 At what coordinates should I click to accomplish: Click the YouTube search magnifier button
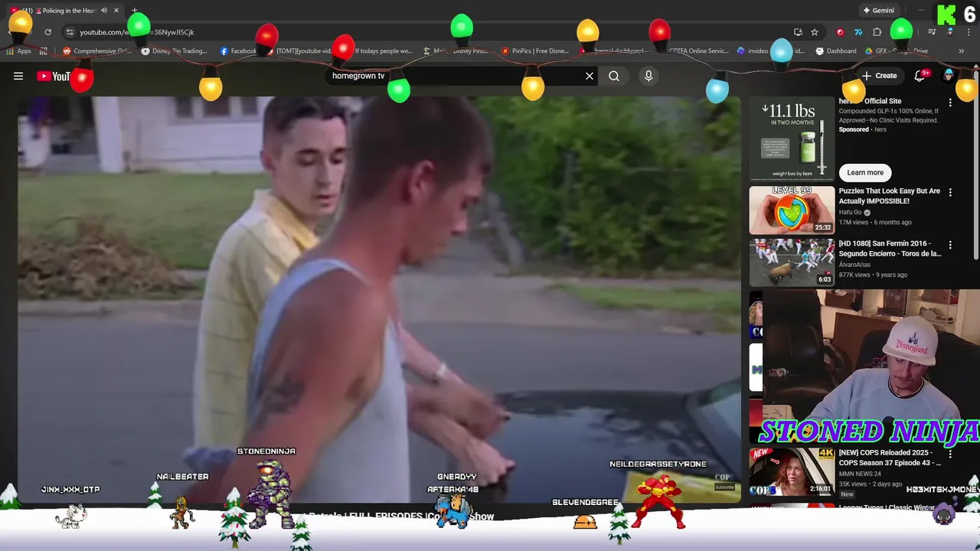tap(614, 76)
